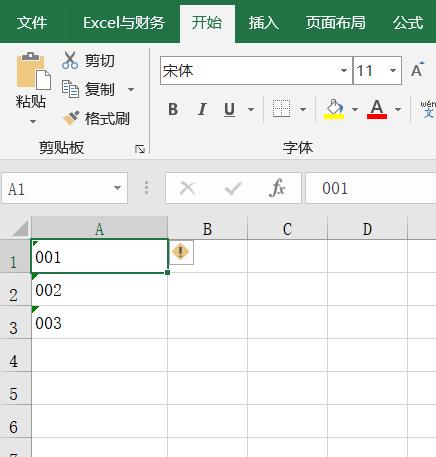The height and width of the screenshot is (457, 436).
Task: Click the phonetic guide (wén 文) icon
Action: pyautogui.click(x=428, y=109)
